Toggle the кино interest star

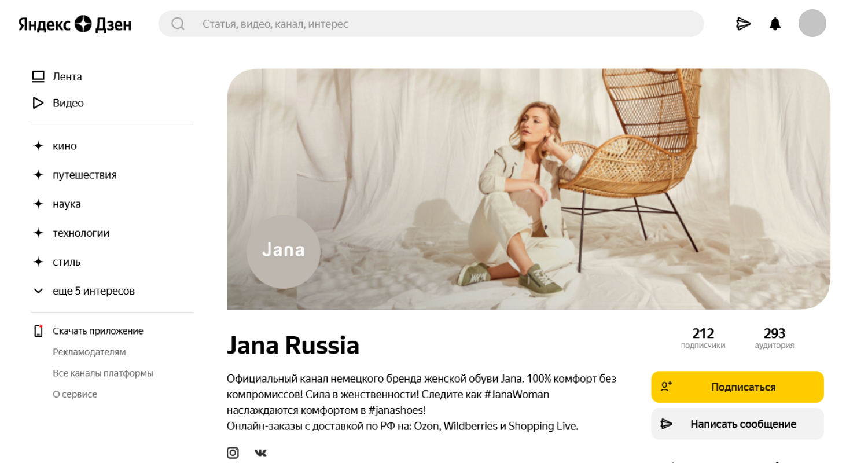pyautogui.click(x=37, y=145)
